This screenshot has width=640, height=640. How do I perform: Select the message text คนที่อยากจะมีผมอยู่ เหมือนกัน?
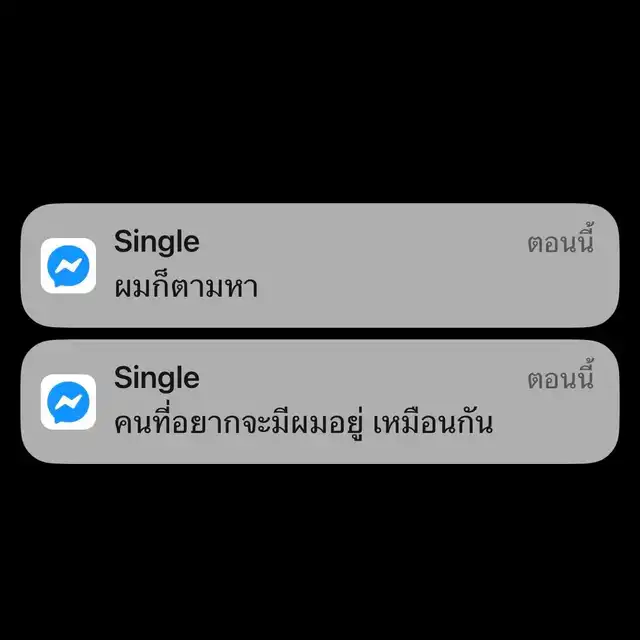(x=304, y=422)
